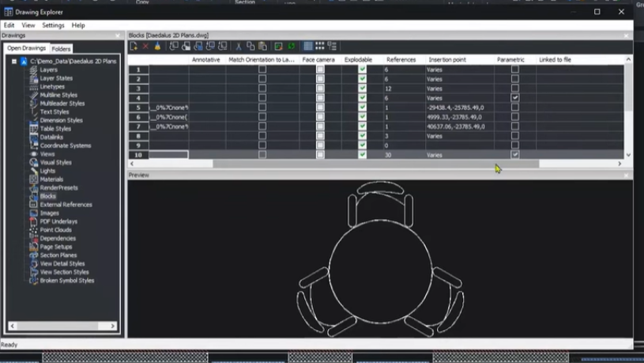
Task: Click the Drawings panel horizontal scrollbar thumb
Action: [x=58, y=326]
